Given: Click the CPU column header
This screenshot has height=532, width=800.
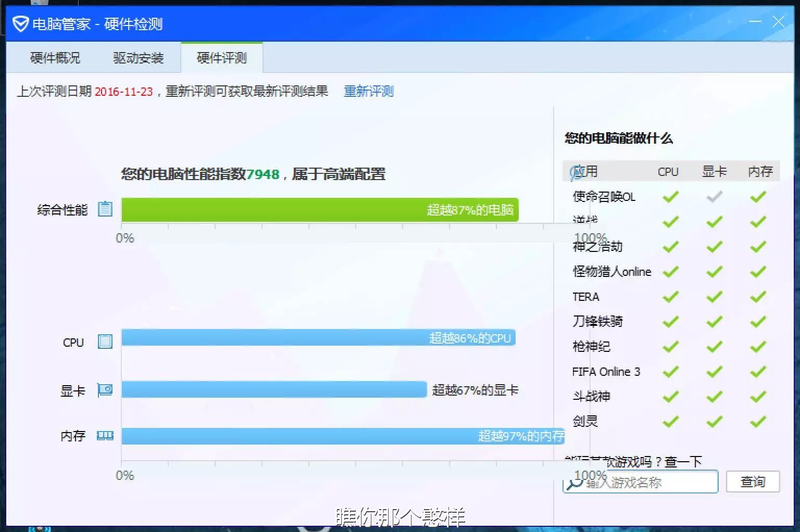Looking at the screenshot, I should point(668,172).
